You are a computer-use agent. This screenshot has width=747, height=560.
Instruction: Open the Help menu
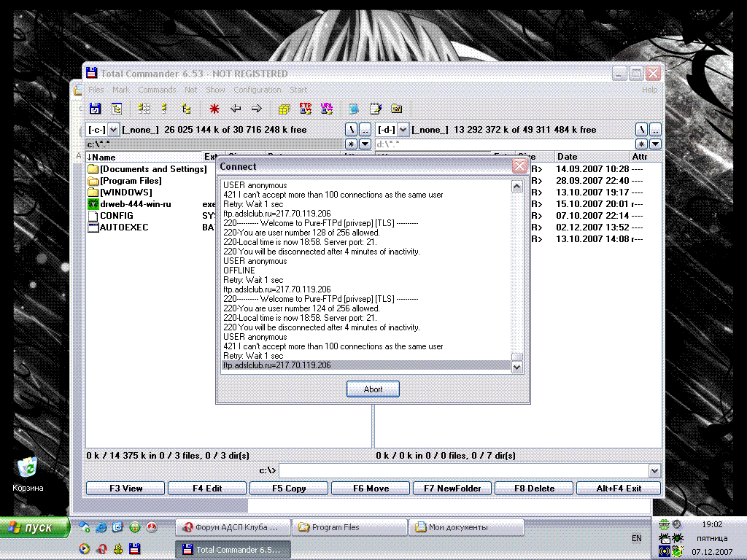[649, 90]
